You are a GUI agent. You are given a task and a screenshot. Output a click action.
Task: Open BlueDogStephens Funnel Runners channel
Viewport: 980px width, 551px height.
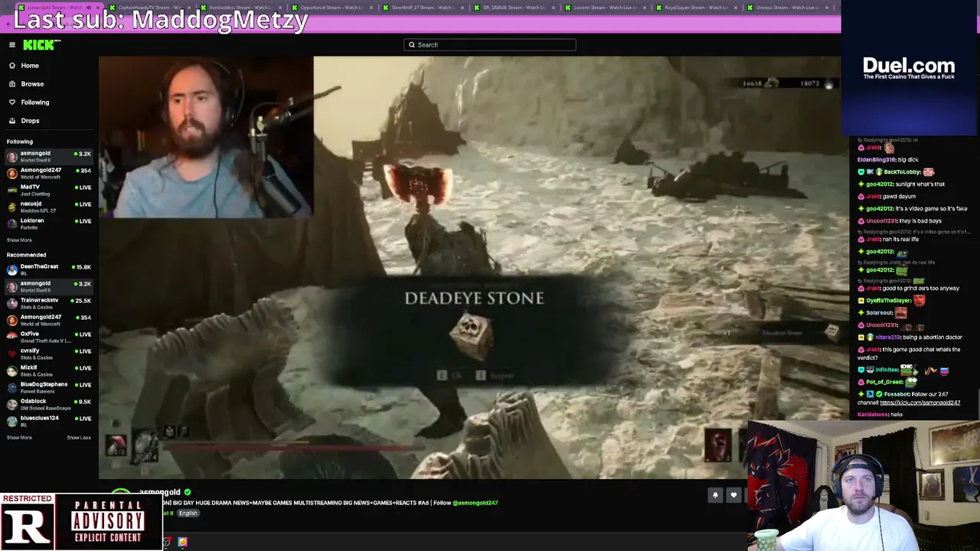(x=49, y=388)
